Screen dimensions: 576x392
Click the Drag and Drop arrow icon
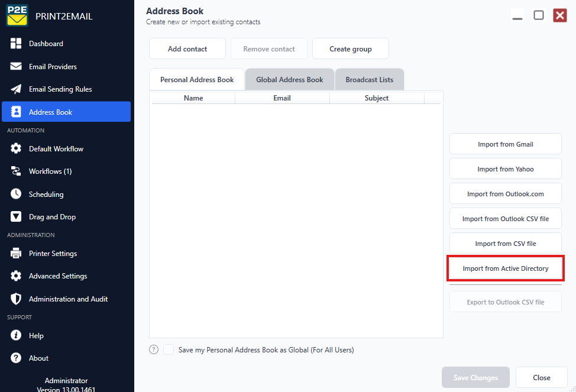pyautogui.click(x=16, y=217)
